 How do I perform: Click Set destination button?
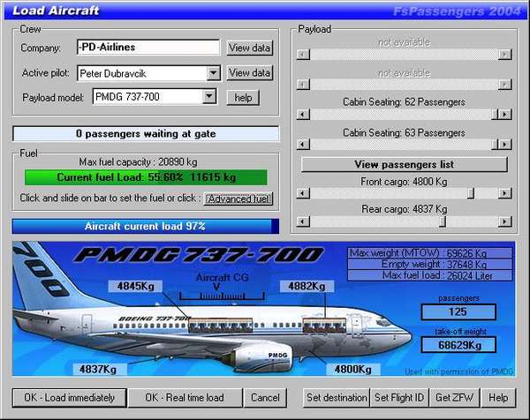tap(337, 398)
